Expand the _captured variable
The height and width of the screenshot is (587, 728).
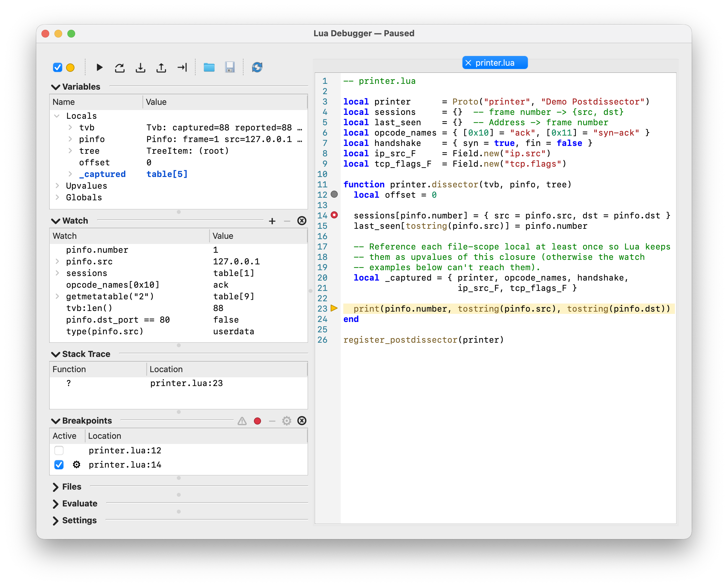point(70,174)
